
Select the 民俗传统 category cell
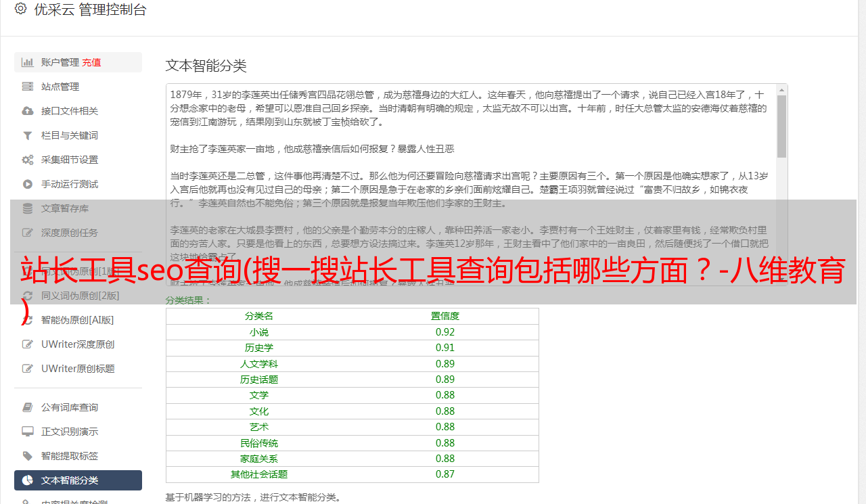(x=259, y=443)
